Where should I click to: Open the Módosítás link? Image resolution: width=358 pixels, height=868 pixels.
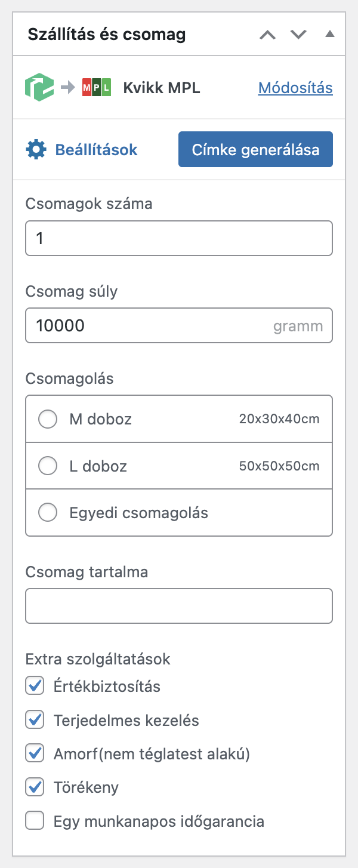pos(295,87)
